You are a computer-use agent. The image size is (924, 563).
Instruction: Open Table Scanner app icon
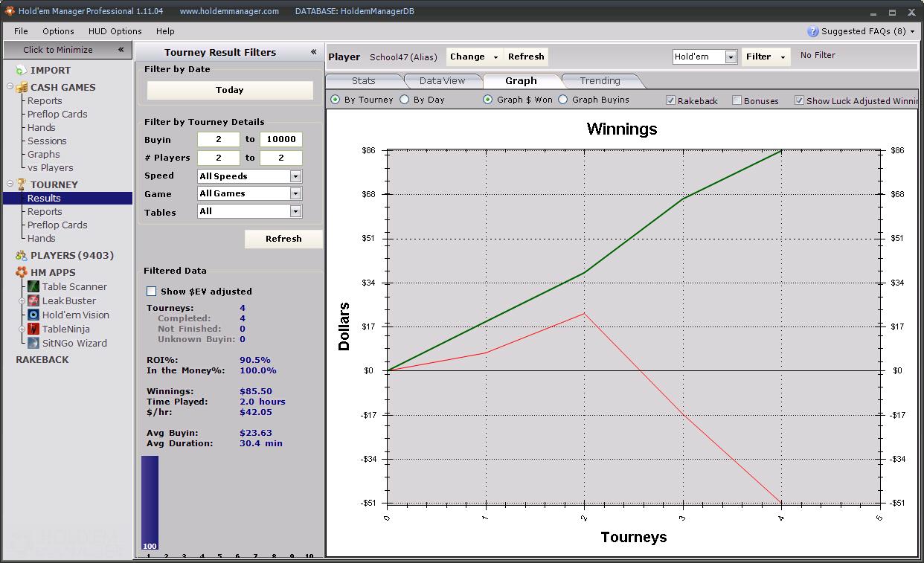33,286
